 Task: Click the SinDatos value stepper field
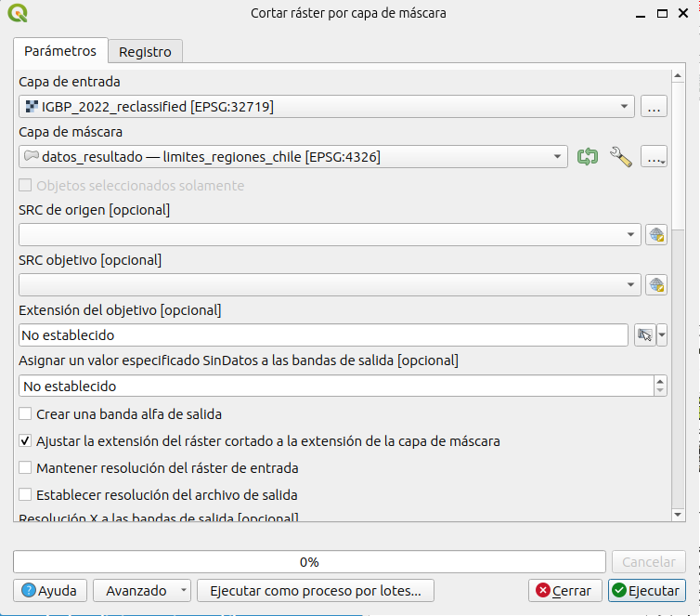[336, 386]
